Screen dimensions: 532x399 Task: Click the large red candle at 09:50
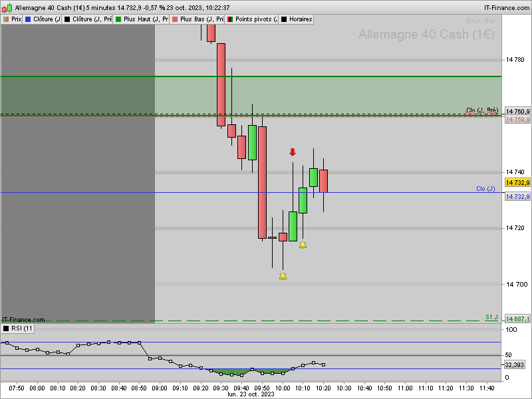[x=262, y=182]
